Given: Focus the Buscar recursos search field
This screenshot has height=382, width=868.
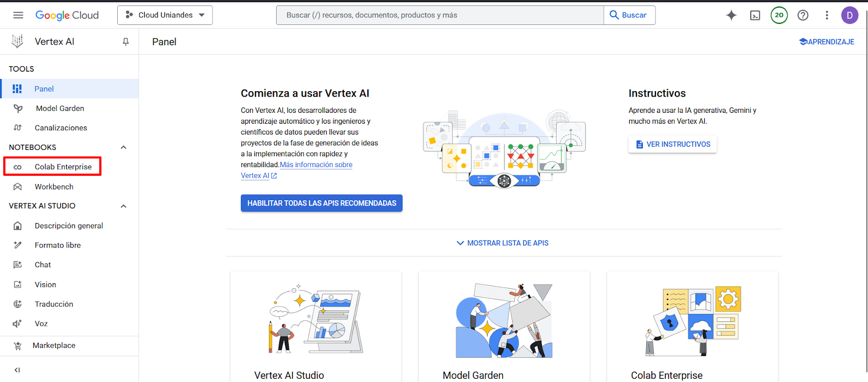Looking at the screenshot, I should click(440, 15).
